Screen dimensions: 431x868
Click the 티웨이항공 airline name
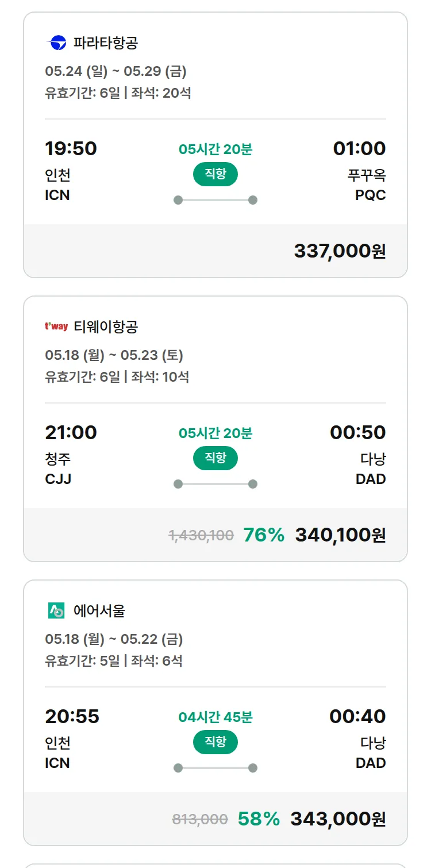pyautogui.click(x=106, y=327)
